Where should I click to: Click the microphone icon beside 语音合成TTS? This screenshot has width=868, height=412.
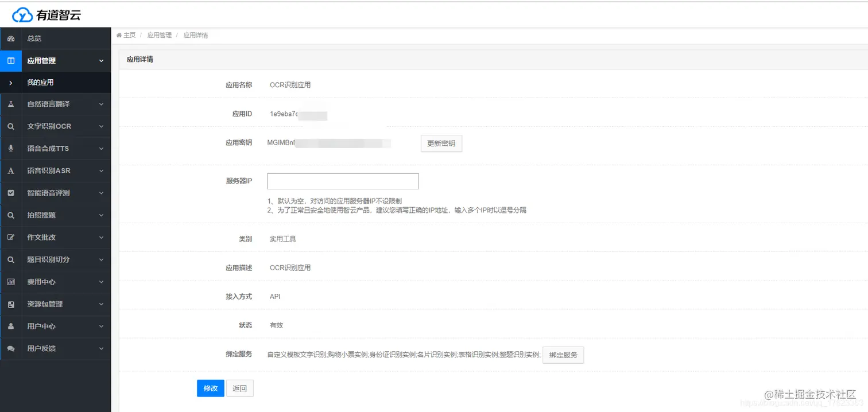point(10,149)
